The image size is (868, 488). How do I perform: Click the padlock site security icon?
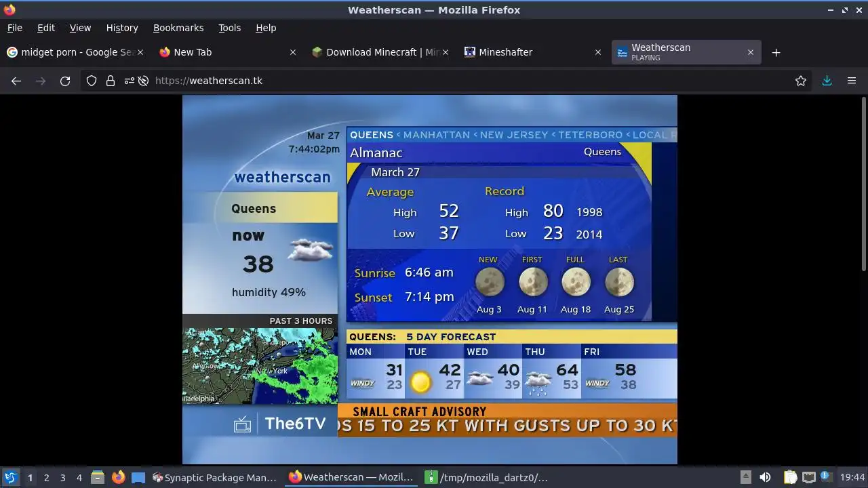pos(111,81)
